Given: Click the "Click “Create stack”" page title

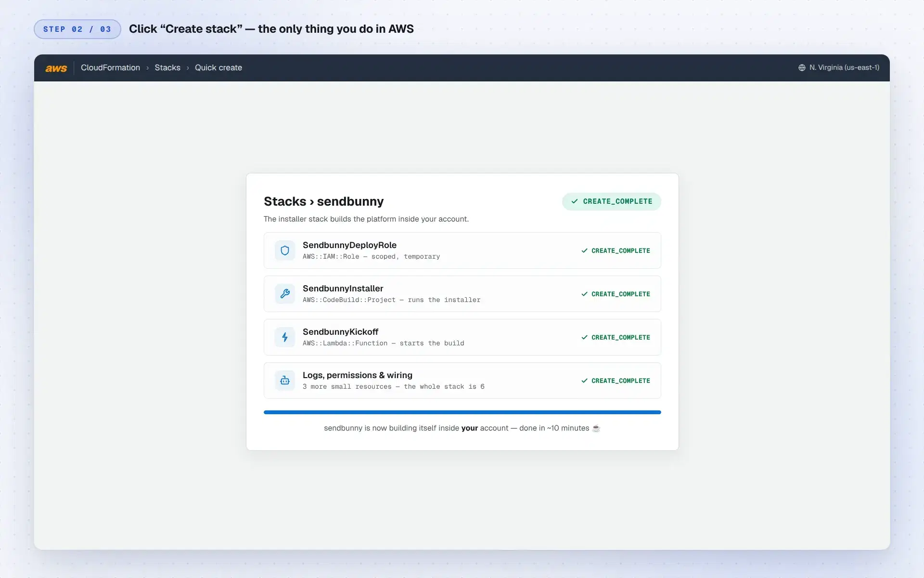Looking at the screenshot, I should point(271,29).
